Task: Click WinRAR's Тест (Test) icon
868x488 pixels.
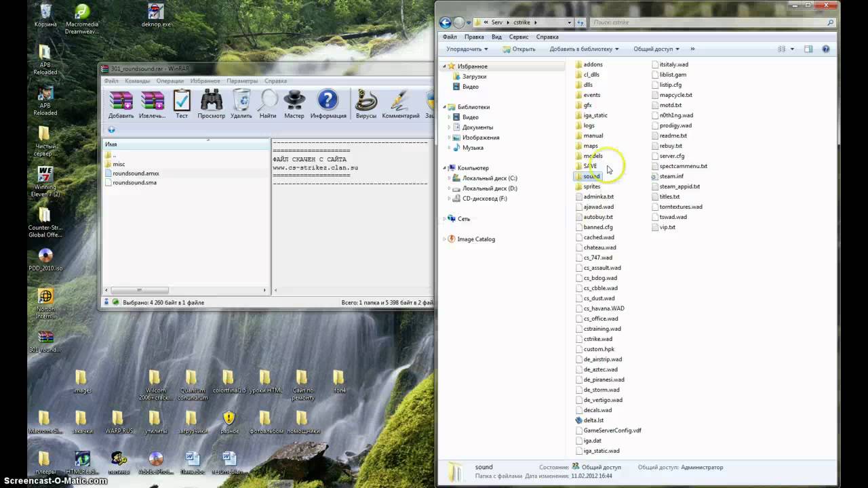Action: [x=182, y=104]
